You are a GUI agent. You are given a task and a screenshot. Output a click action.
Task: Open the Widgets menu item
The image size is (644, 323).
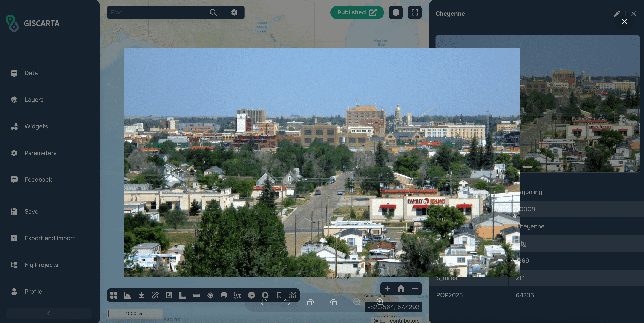[36, 126]
